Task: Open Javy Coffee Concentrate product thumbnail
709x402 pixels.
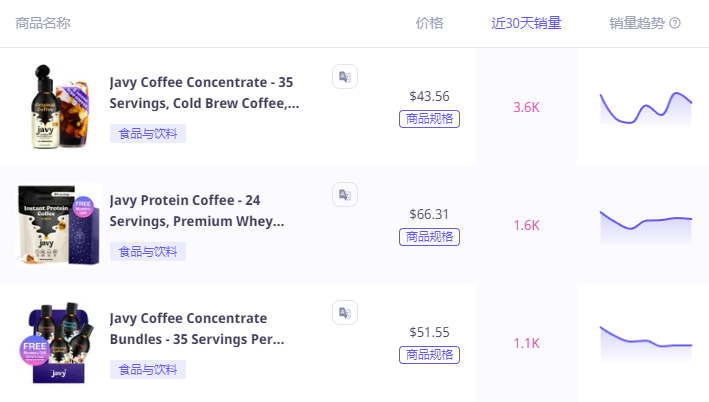Action: 58,108
